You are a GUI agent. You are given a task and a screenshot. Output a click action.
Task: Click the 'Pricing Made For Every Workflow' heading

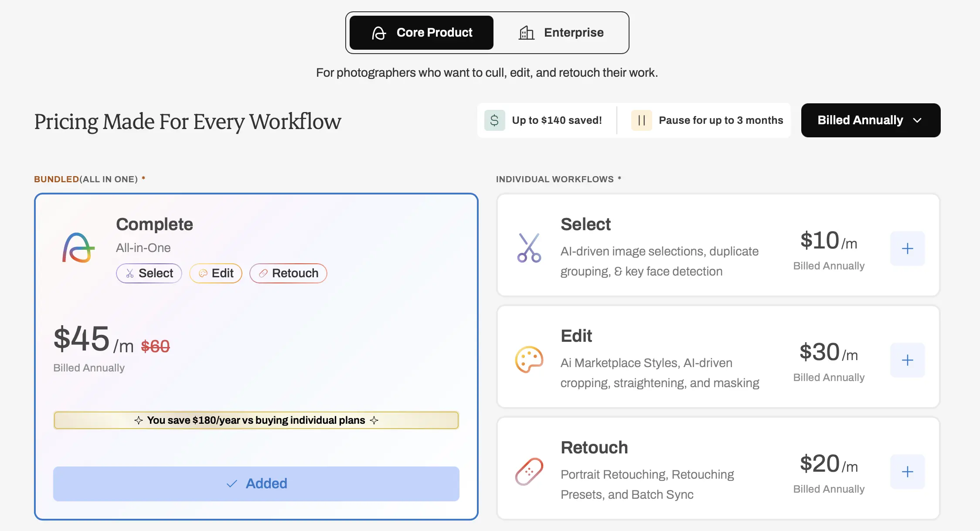(x=187, y=122)
